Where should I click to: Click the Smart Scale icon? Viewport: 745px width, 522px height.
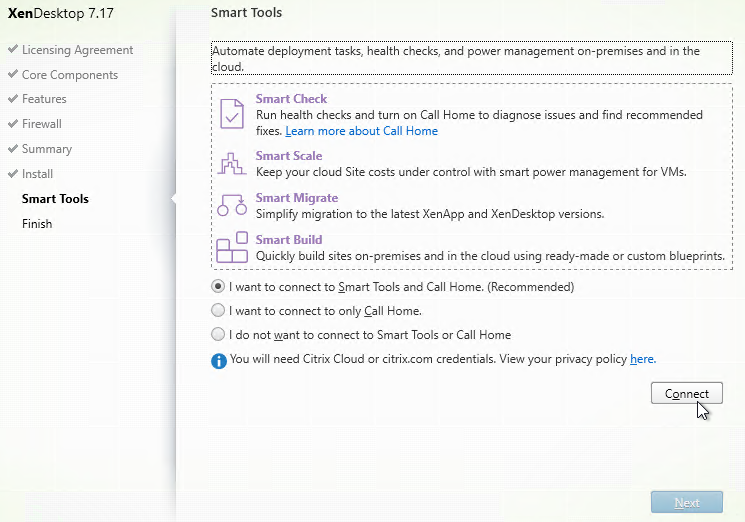[232, 164]
